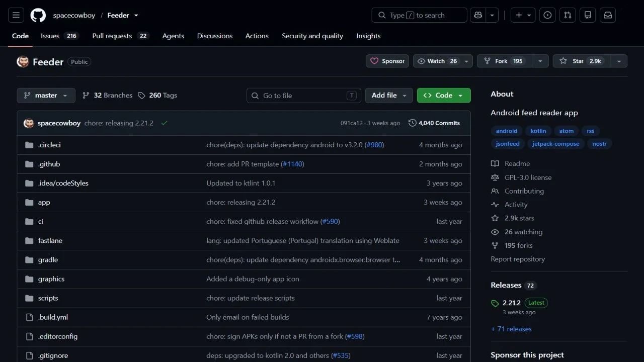Open Copilot chat icon
Viewport: 644px width, 362px height.
tap(477, 15)
